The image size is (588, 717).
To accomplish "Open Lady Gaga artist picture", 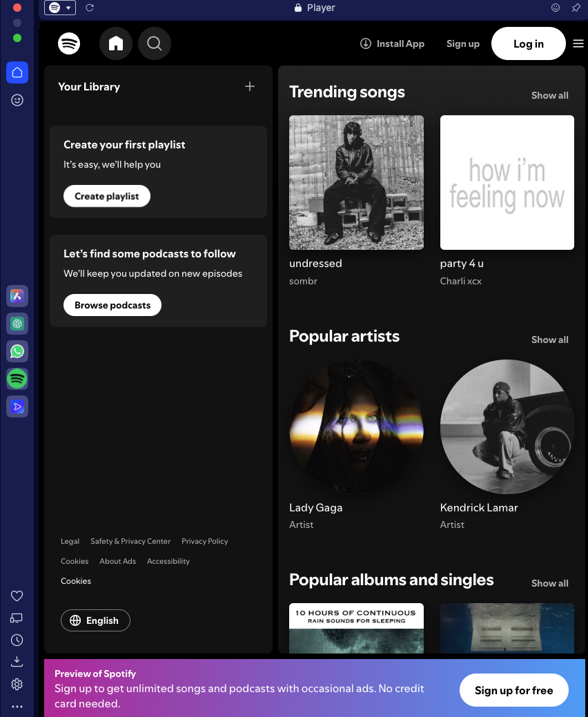I will pyautogui.click(x=357, y=426).
